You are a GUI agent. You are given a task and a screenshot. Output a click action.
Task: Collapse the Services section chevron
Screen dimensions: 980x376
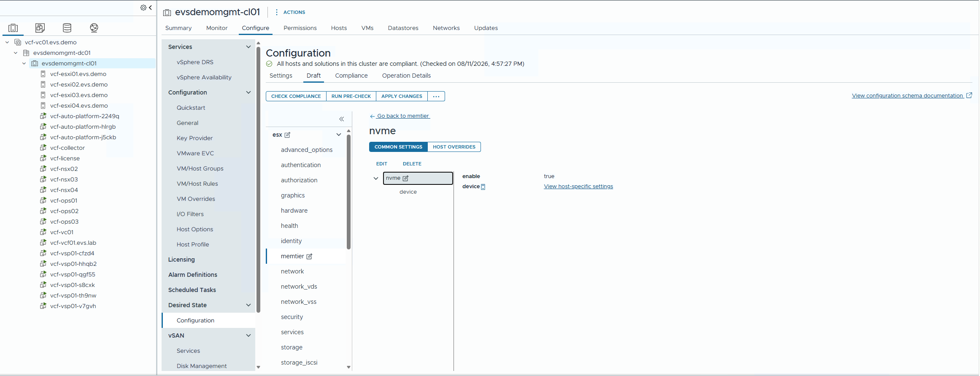(x=248, y=47)
